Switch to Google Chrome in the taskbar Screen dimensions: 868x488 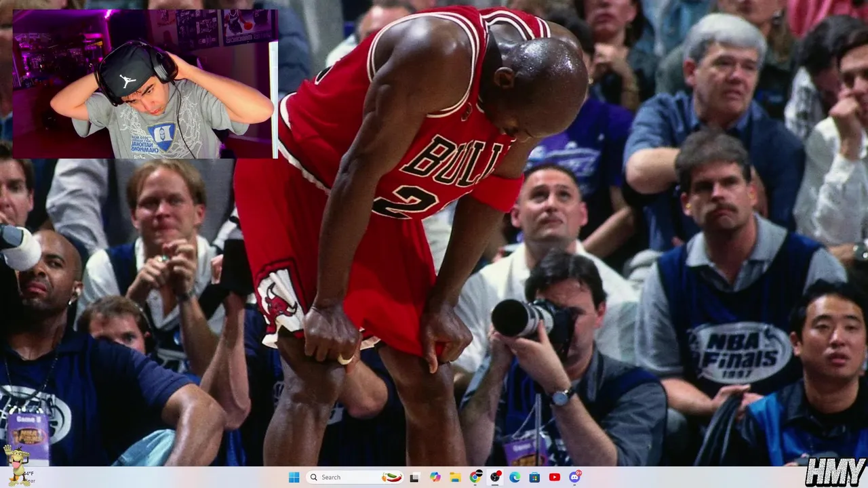click(x=475, y=477)
